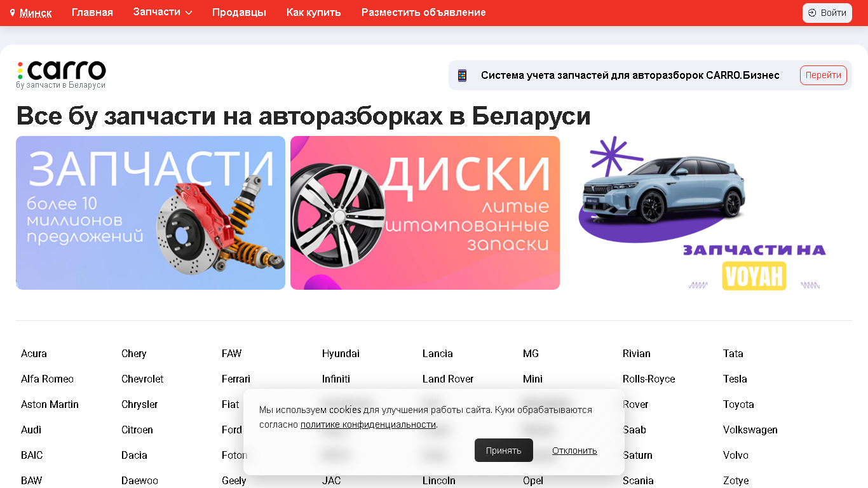868x488 pixels.
Task: Pick the Rivian brand
Action: (x=637, y=353)
